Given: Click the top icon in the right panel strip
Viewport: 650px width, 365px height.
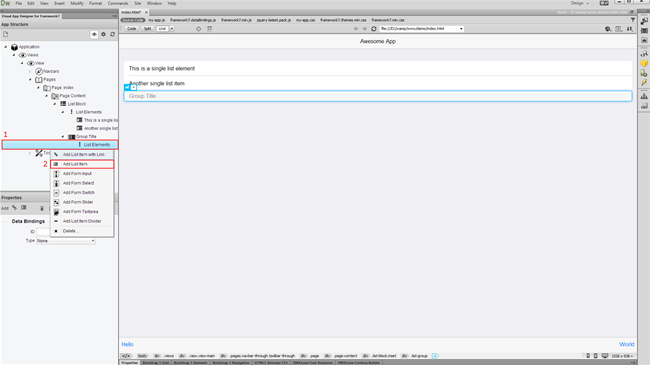Looking at the screenshot, I should tap(644, 21).
